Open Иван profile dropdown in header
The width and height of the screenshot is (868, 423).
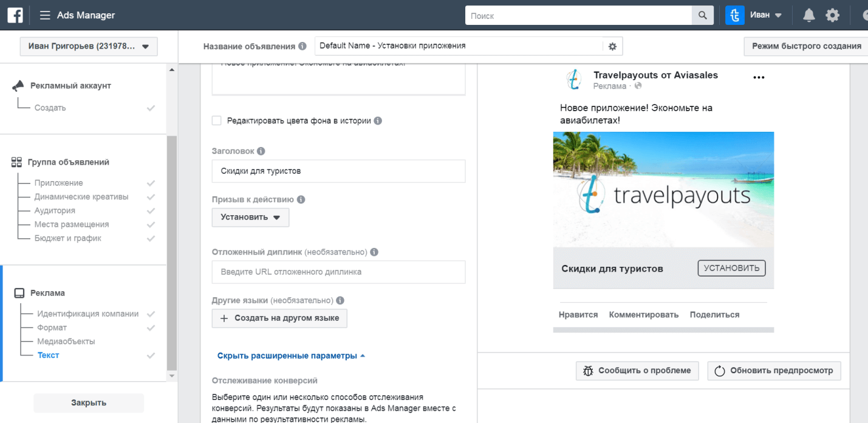point(765,15)
